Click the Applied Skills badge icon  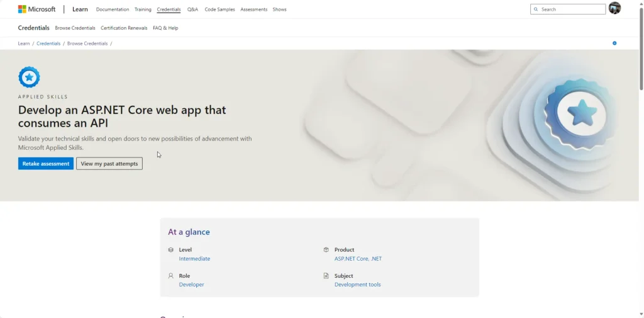29,77
